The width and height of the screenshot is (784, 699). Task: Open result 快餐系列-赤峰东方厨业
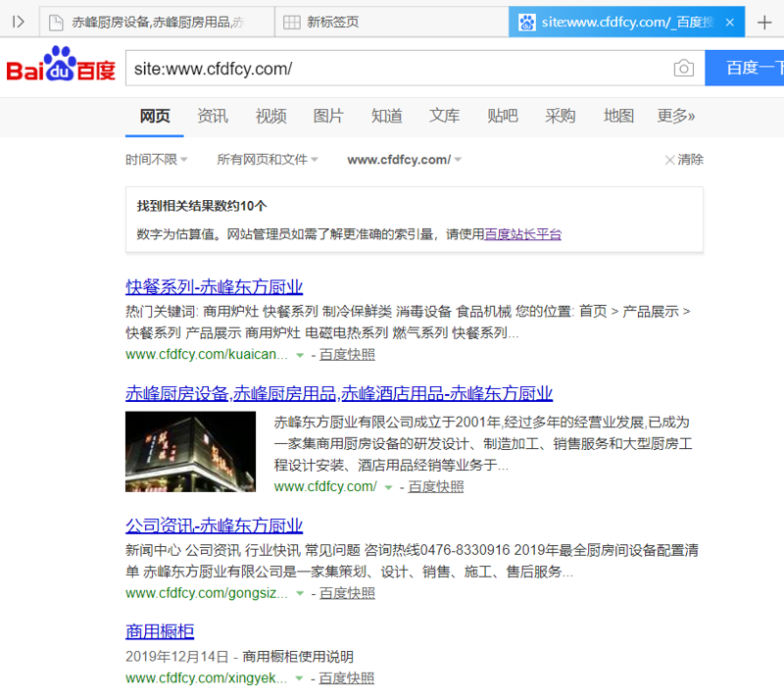[x=214, y=287]
